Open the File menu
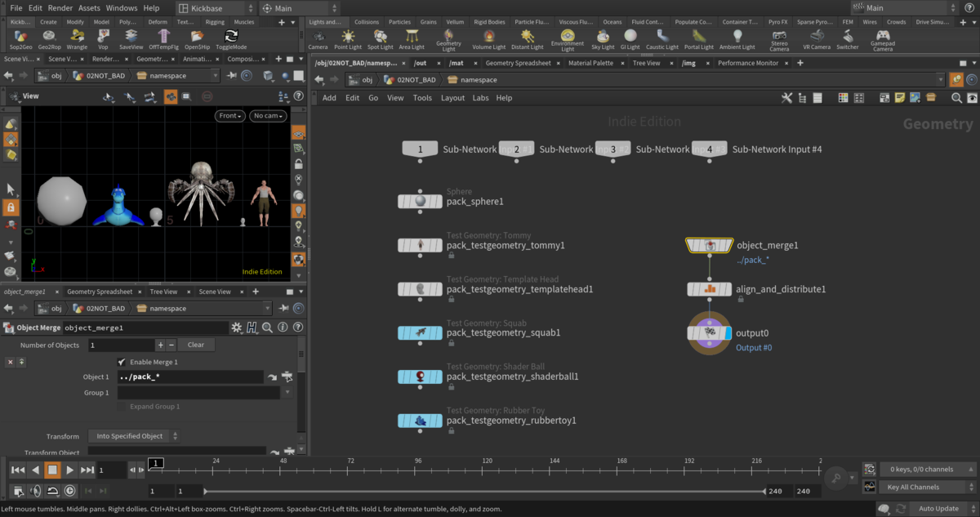Image resolution: width=980 pixels, height=517 pixels. [x=16, y=8]
